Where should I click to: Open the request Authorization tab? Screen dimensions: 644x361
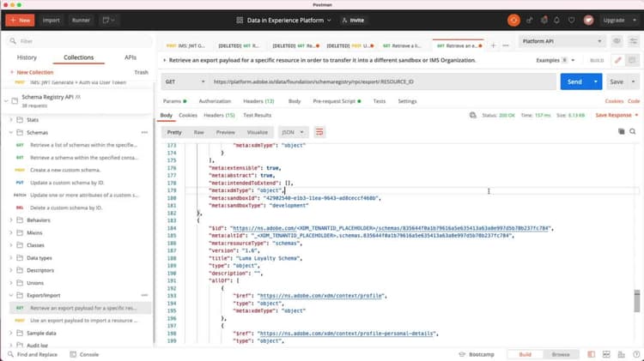point(215,101)
